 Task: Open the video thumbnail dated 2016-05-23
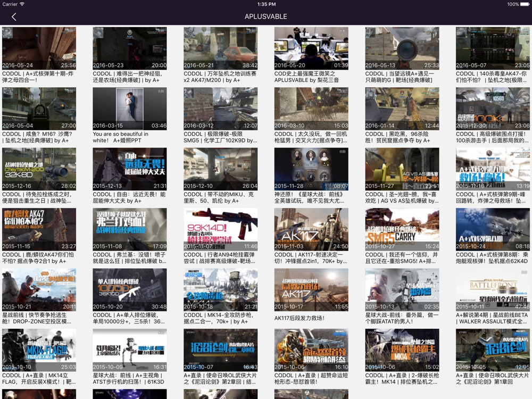(x=130, y=48)
